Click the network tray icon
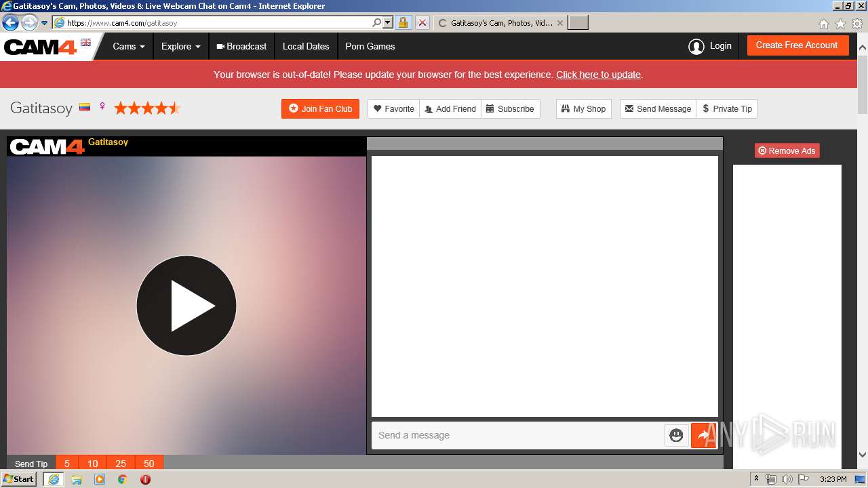 [x=771, y=479]
